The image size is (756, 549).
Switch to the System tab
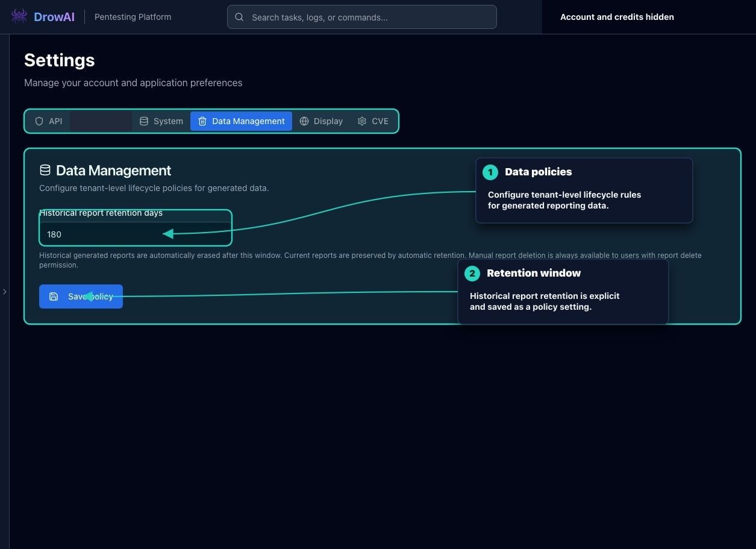(161, 121)
